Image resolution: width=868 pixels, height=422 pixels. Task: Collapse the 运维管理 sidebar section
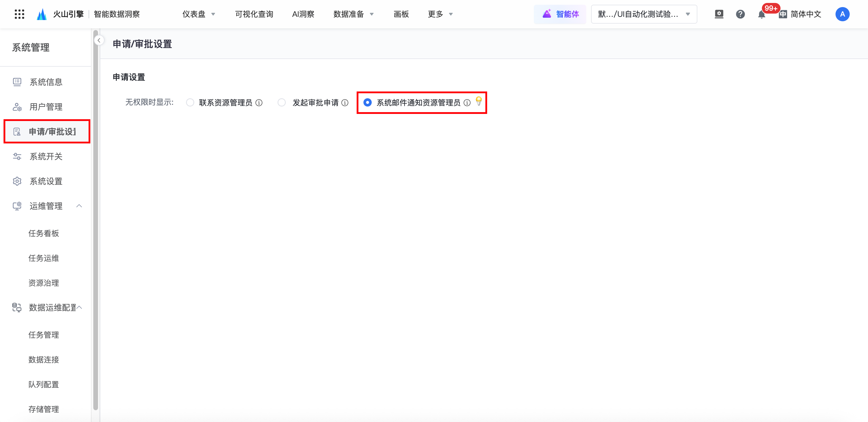click(79, 206)
